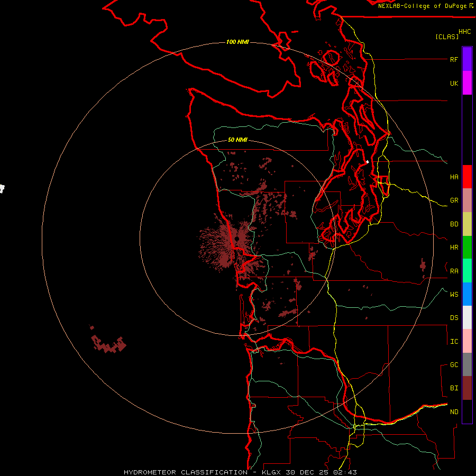Select the WS blue legend swatch
Screen dimensions: 476x476
467,294
